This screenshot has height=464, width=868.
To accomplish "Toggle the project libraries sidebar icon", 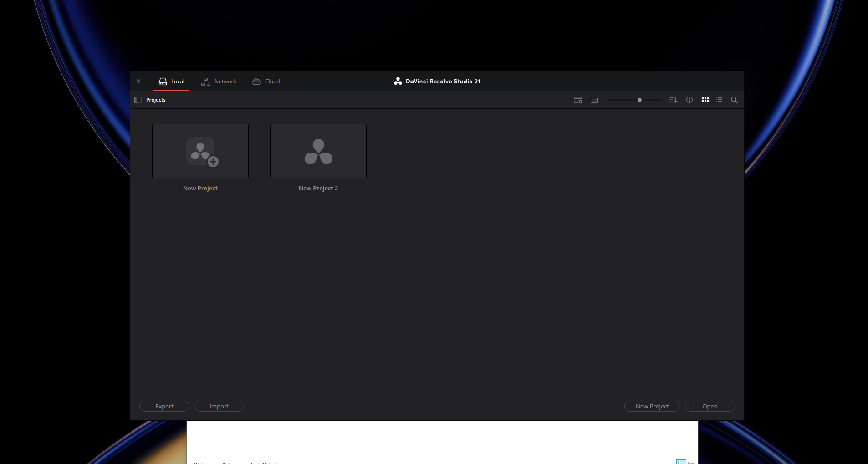I will point(138,100).
